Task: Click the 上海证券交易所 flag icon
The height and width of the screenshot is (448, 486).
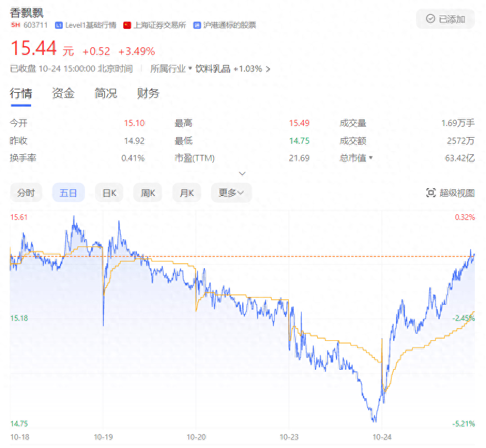Action: tap(127, 25)
